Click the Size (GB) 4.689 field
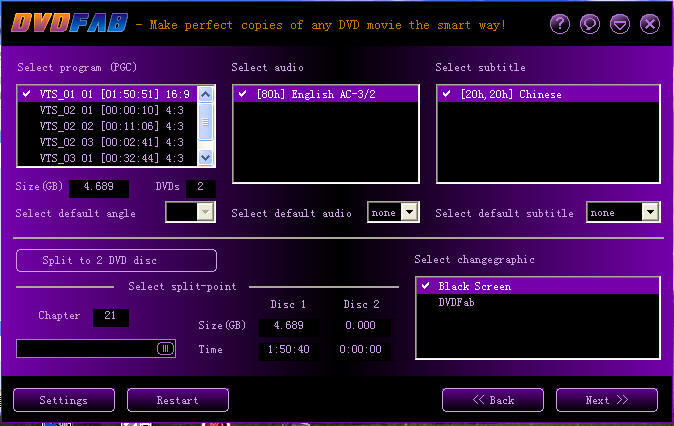The width and height of the screenshot is (674, 426). point(99,187)
